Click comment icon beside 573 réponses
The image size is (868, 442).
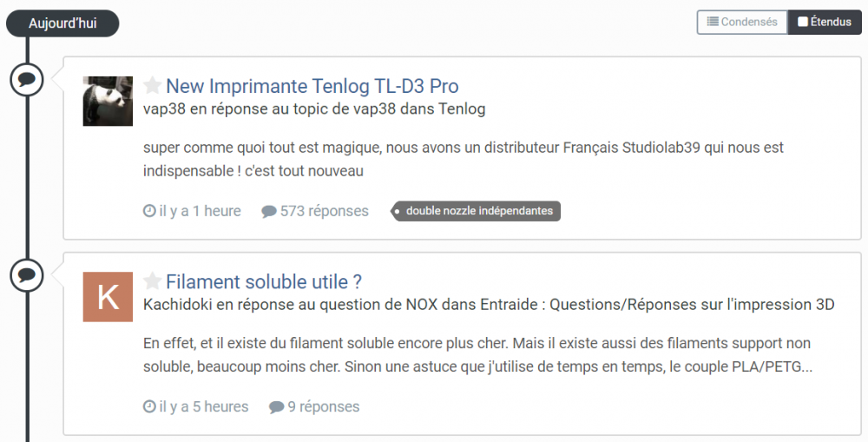click(269, 211)
